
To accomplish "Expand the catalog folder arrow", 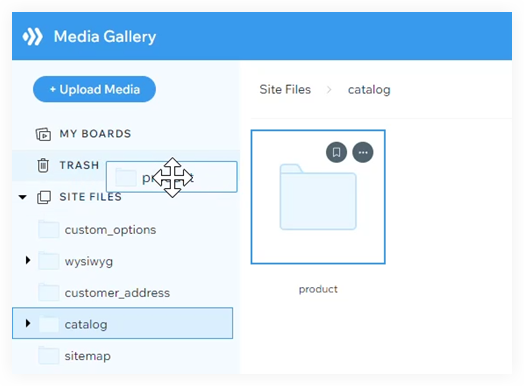I will [28, 323].
